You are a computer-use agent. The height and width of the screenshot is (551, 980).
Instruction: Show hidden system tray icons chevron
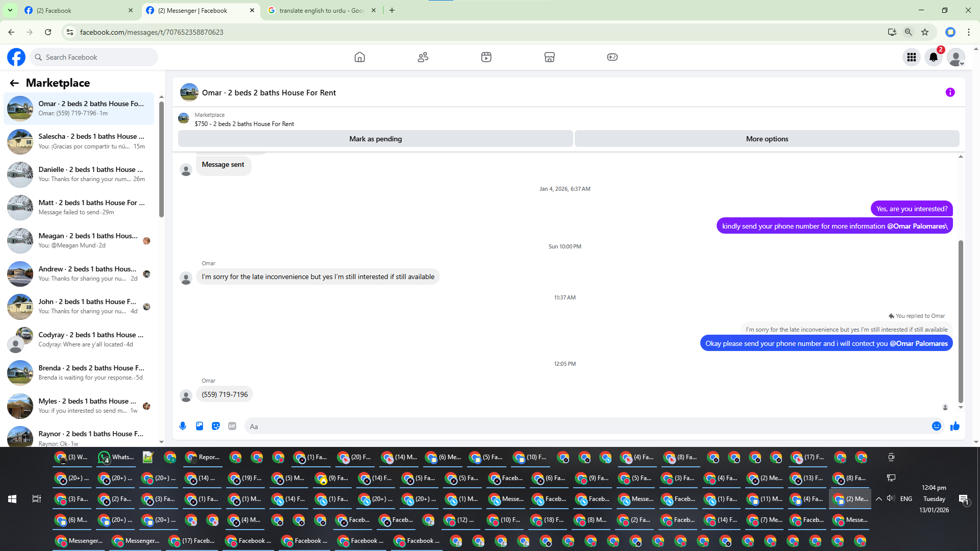[879, 499]
